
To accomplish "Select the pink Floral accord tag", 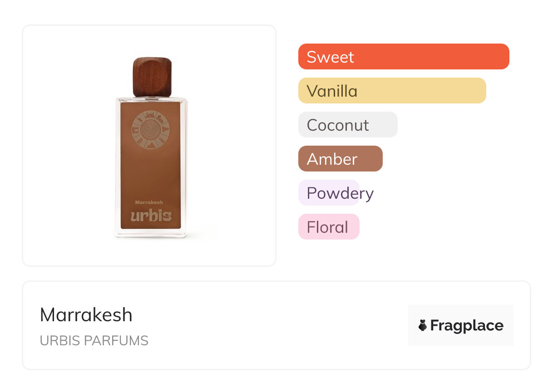I will [x=329, y=227].
